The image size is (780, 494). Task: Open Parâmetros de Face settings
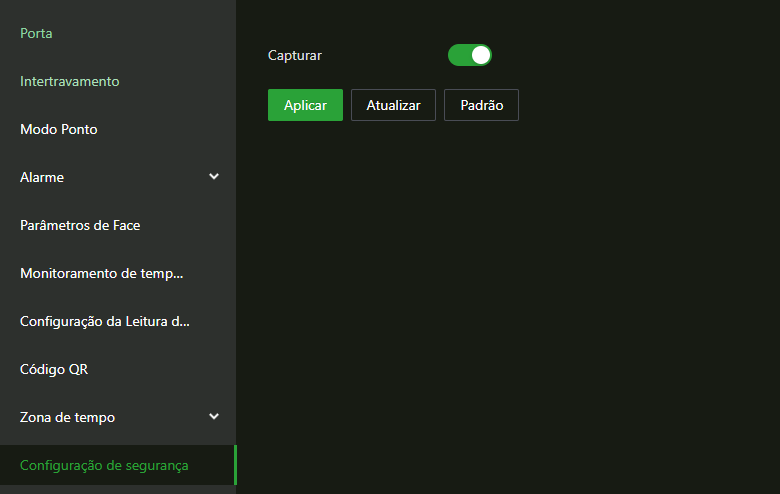point(80,225)
